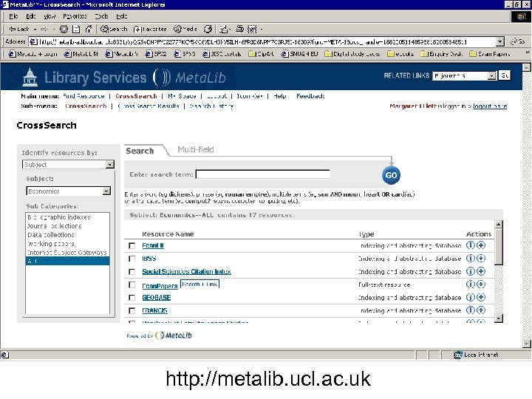Click the info icon for FRANCIS
This screenshot has height=399, width=532.
[x=470, y=310]
